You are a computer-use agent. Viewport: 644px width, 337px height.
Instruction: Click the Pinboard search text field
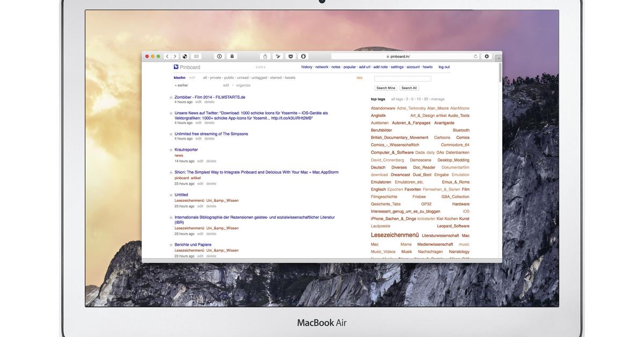pyautogui.click(x=402, y=79)
